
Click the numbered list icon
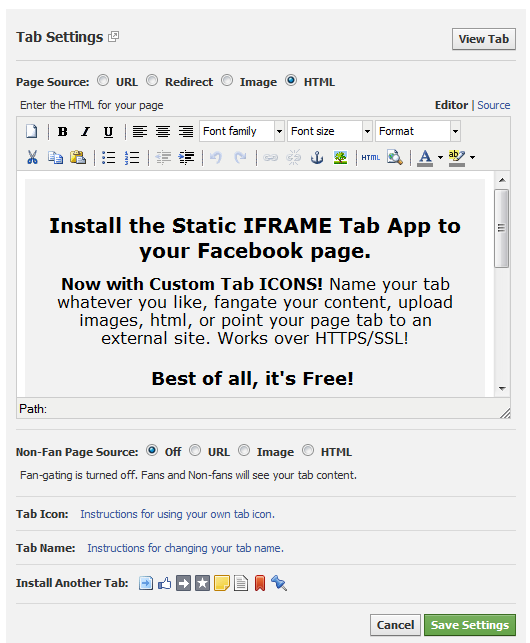(x=132, y=157)
